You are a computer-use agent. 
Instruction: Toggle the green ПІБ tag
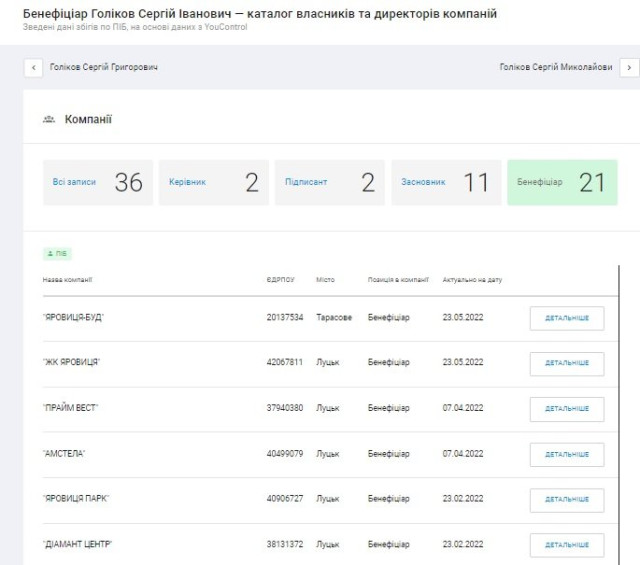coord(57,254)
